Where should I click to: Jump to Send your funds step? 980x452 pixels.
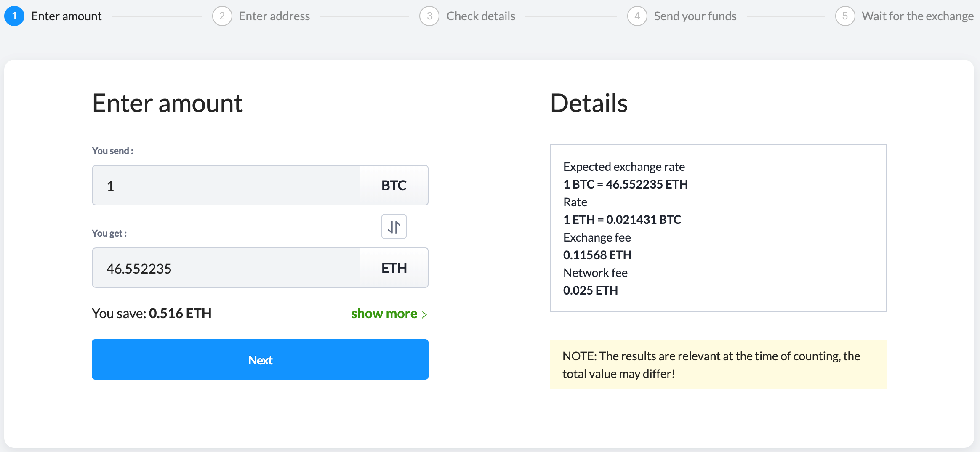(695, 16)
